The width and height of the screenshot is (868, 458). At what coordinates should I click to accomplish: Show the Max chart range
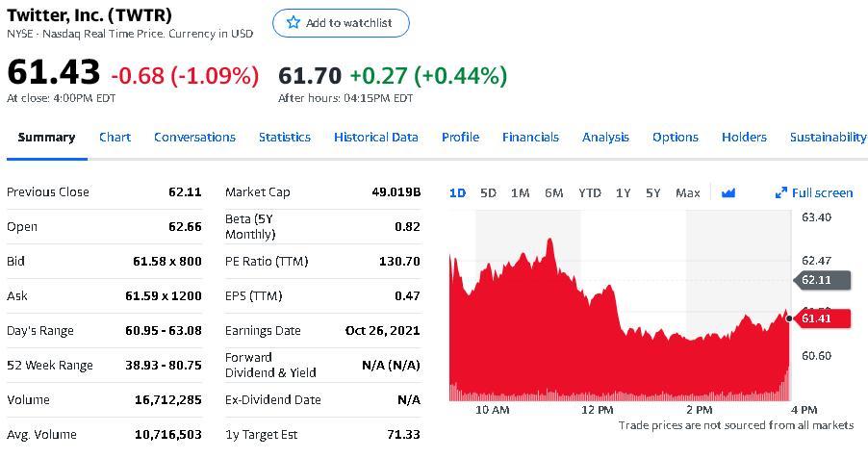(687, 192)
